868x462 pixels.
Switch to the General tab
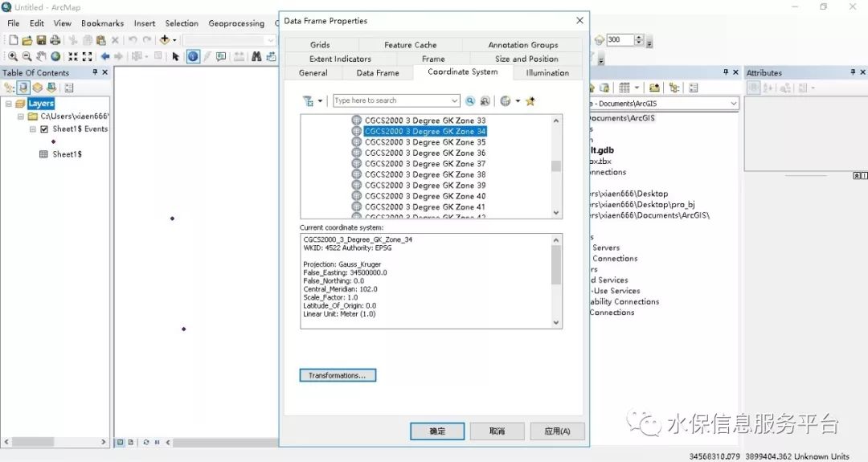[x=313, y=73]
